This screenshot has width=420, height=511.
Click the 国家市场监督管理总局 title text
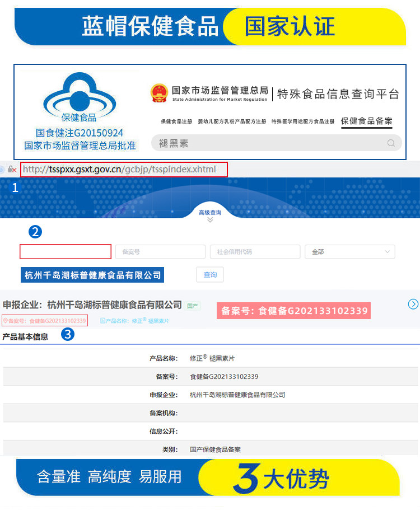[x=220, y=90]
